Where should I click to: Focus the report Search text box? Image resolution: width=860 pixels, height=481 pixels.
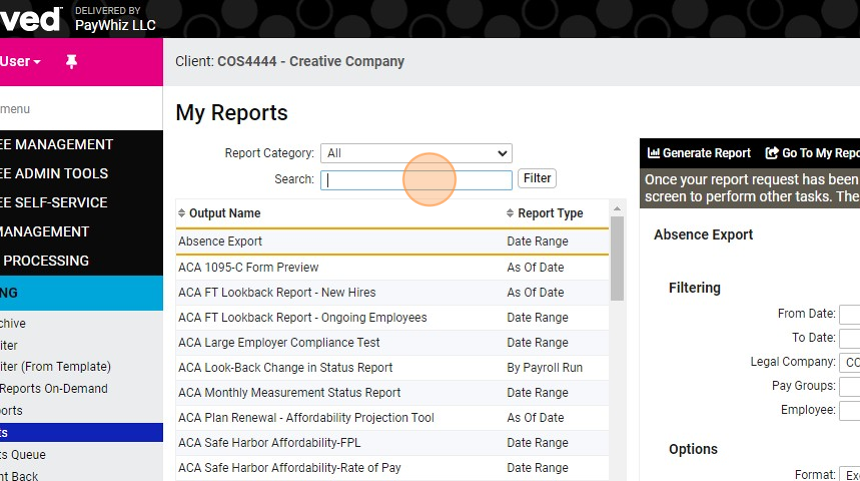point(416,180)
